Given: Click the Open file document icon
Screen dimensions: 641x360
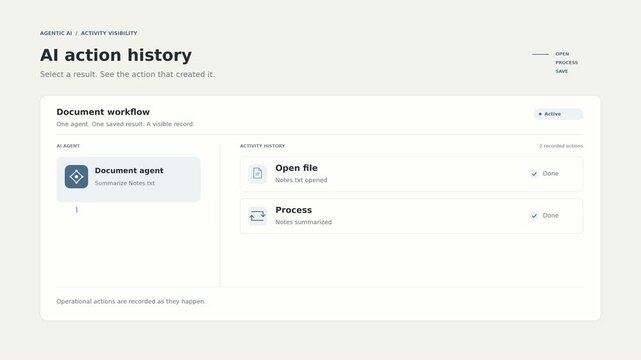Looking at the screenshot, I should tap(257, 174).
